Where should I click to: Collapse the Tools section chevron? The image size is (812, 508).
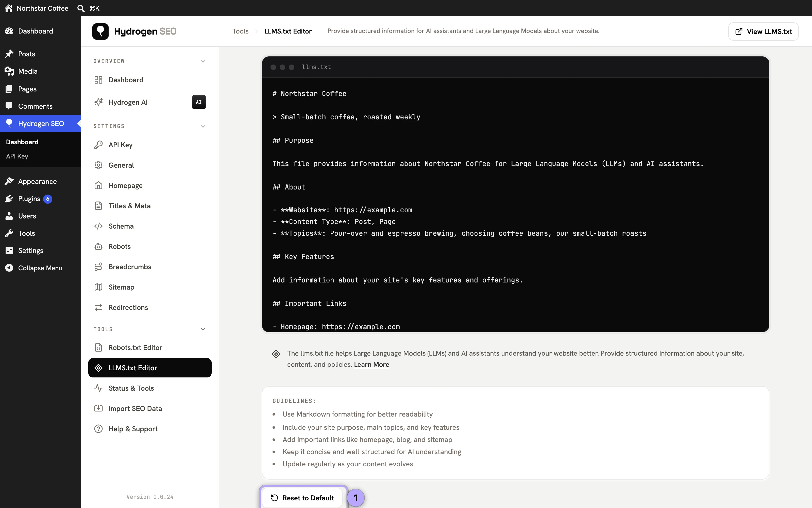point(203,329)
